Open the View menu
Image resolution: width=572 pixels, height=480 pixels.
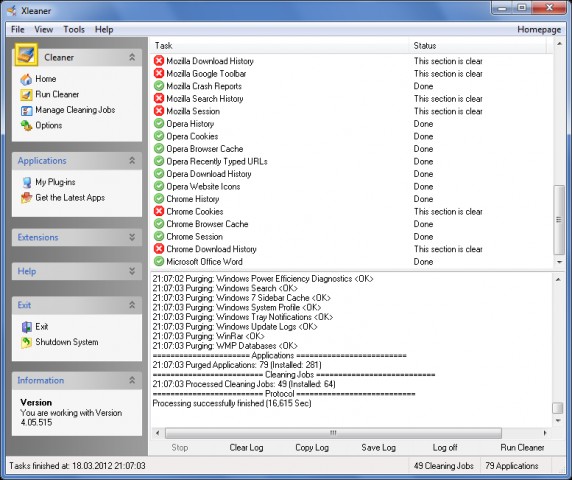[x=43, y=30]
